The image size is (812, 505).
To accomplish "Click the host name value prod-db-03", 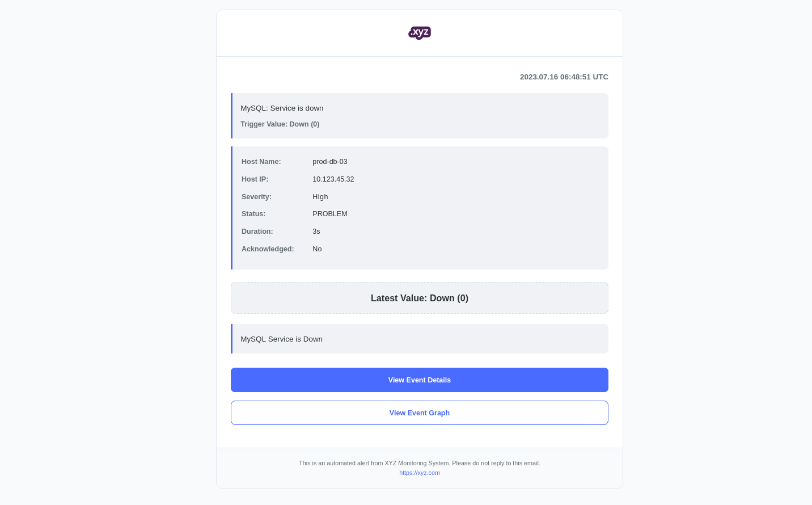I will 330,162.
